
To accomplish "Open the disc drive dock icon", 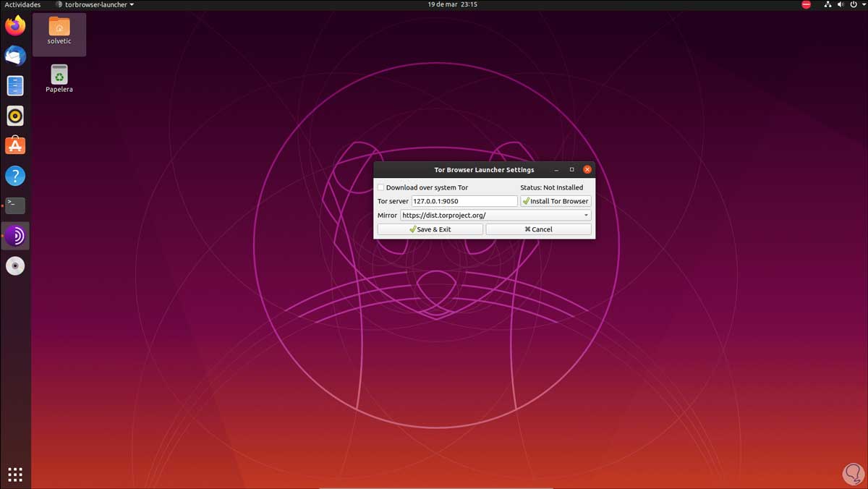I will tap(15, 266).
